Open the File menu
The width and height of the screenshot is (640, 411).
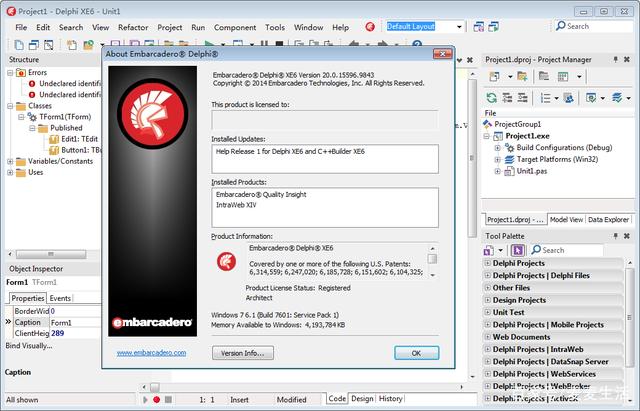21,27
